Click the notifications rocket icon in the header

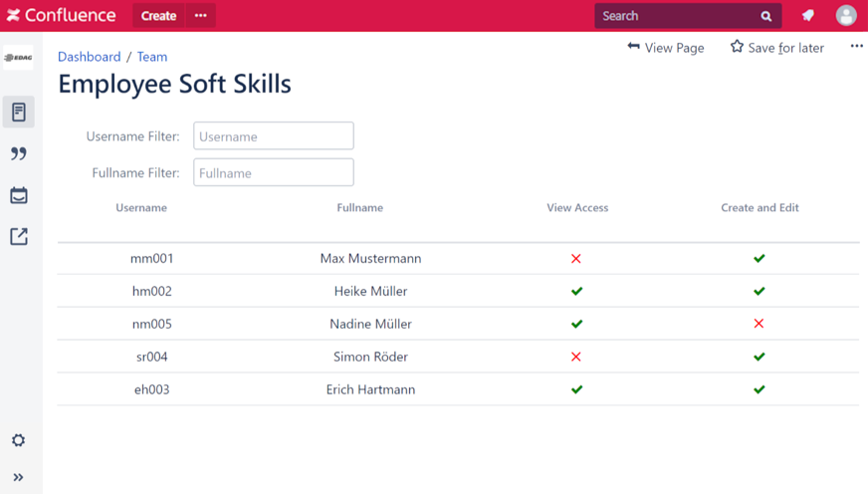pos(808,16)
